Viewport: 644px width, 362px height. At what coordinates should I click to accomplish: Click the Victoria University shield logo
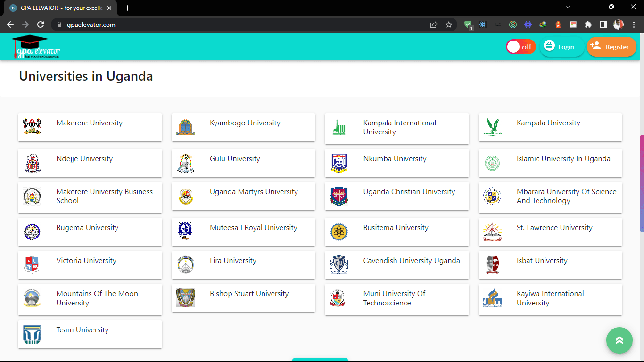(x=32, y=264)
